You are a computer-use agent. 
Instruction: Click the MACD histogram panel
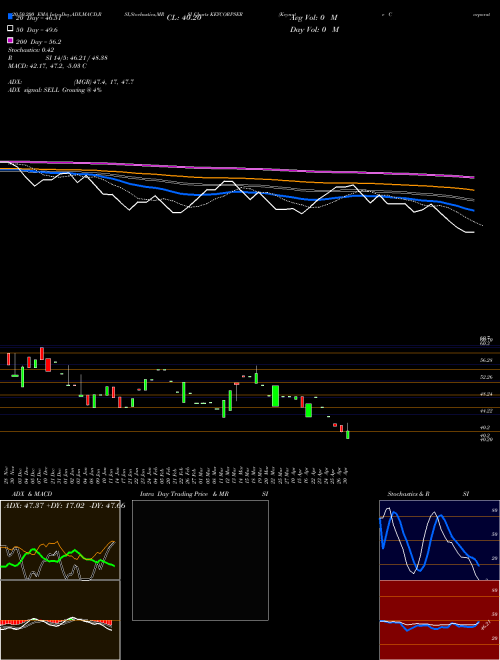[60, 620]
